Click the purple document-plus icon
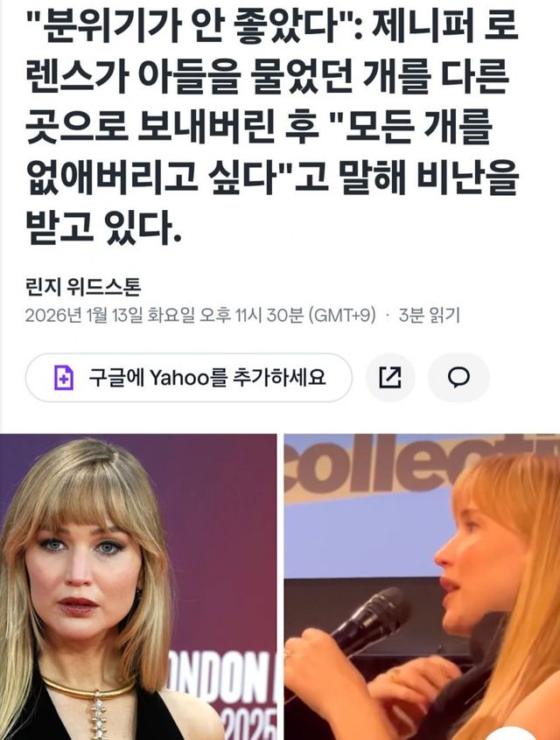560x740 pixels. [x=64, y=378]
